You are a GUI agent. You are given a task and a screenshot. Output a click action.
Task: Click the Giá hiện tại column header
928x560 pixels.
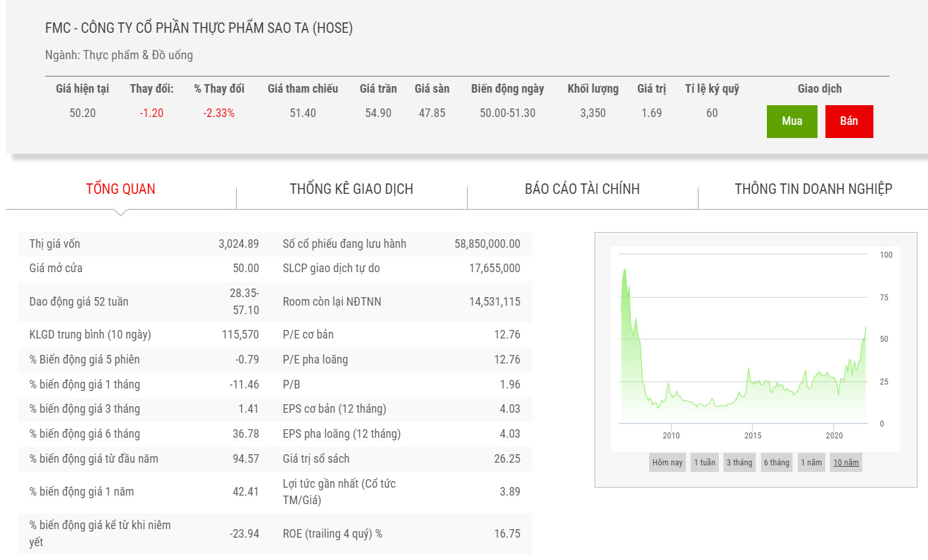[x=82, y=89]
